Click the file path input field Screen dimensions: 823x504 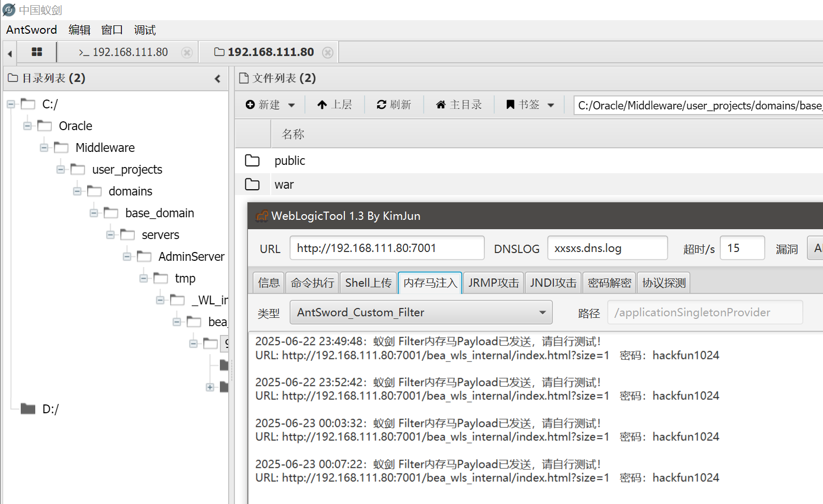point(698,105)
